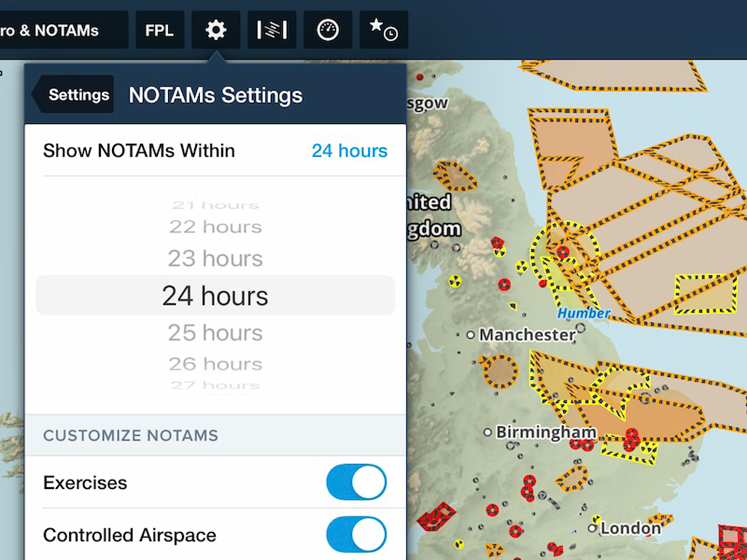Open favorites and recents star-clock icon
The width and height of the screenshot is (747, 560).
pos(384,30)
